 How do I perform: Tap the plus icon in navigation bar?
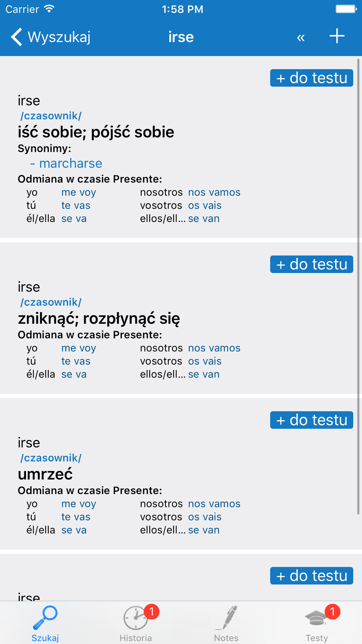pos(337,36)
